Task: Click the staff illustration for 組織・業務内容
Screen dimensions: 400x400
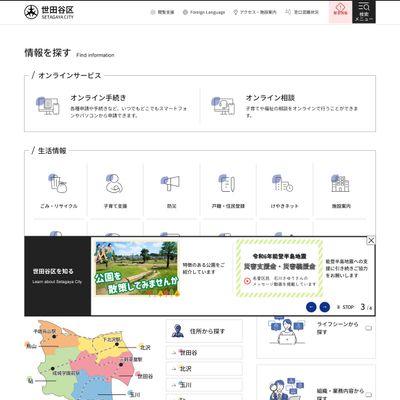Action: [287, 389]
